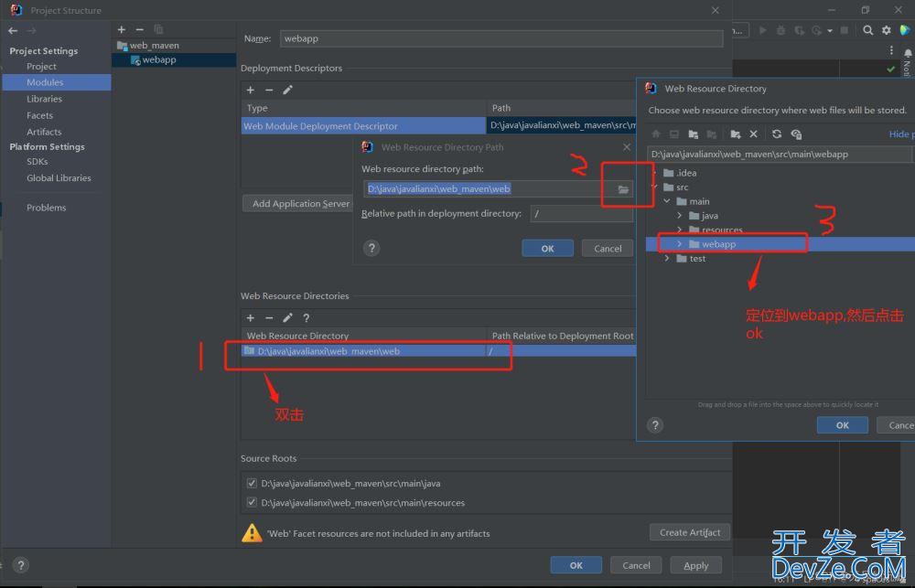
Task: Expand the webapp folder in the directory tree
Action: [679, 244]
